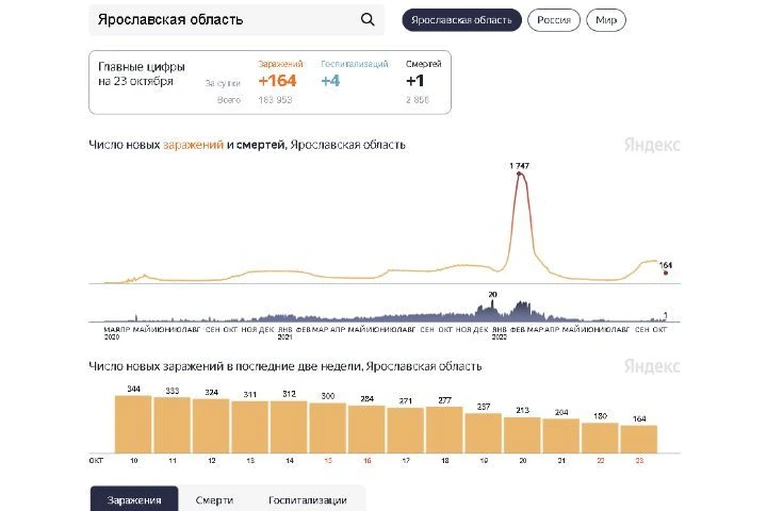
Task: Click the +4 госпитализаций figure
Action: pos(331,81)
